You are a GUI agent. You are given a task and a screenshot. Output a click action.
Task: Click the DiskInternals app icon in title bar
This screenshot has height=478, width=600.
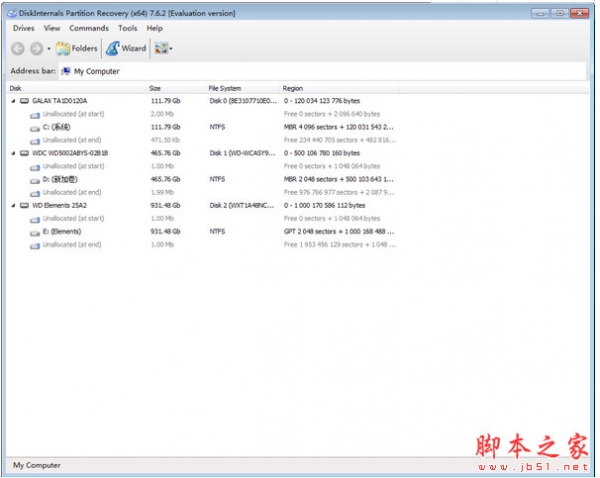(12, 13)
